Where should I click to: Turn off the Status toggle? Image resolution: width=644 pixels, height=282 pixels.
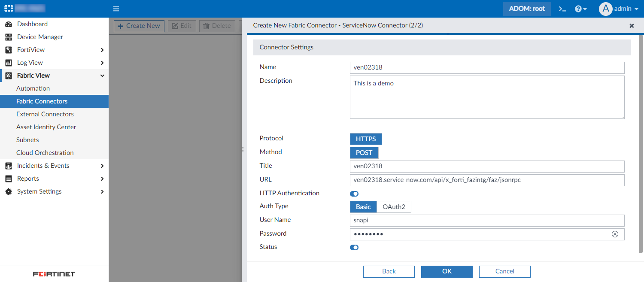tap(354, 247)
